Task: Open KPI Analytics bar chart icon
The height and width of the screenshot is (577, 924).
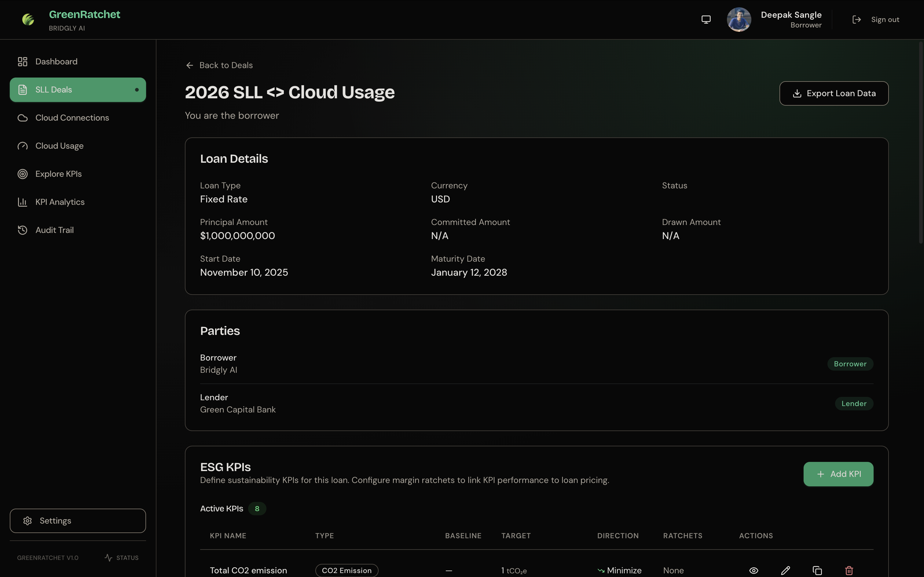Action: (x=23, y=202)
